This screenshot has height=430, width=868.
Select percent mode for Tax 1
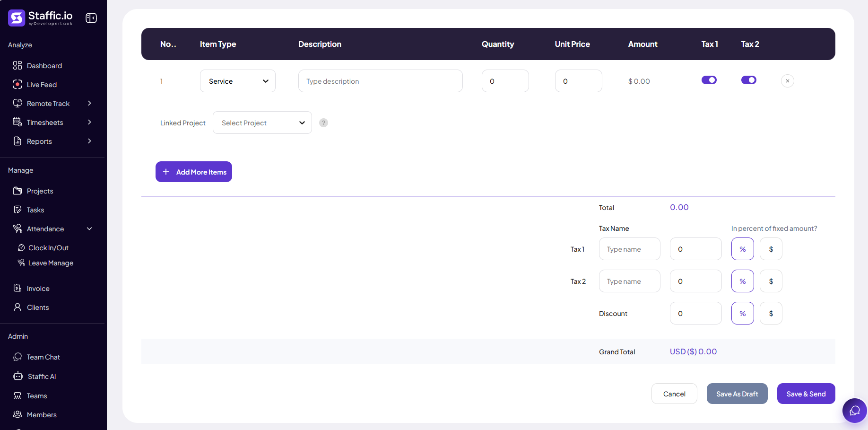743,249
